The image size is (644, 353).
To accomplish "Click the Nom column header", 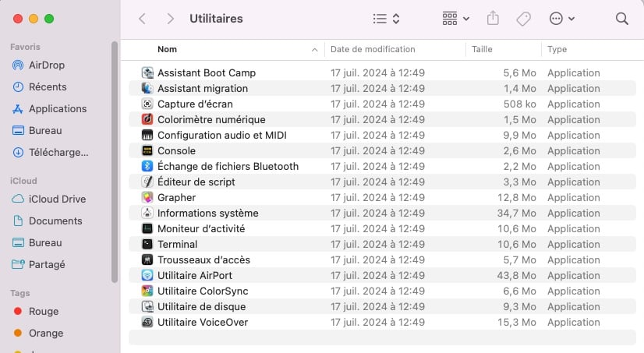I will pos(167,49).
